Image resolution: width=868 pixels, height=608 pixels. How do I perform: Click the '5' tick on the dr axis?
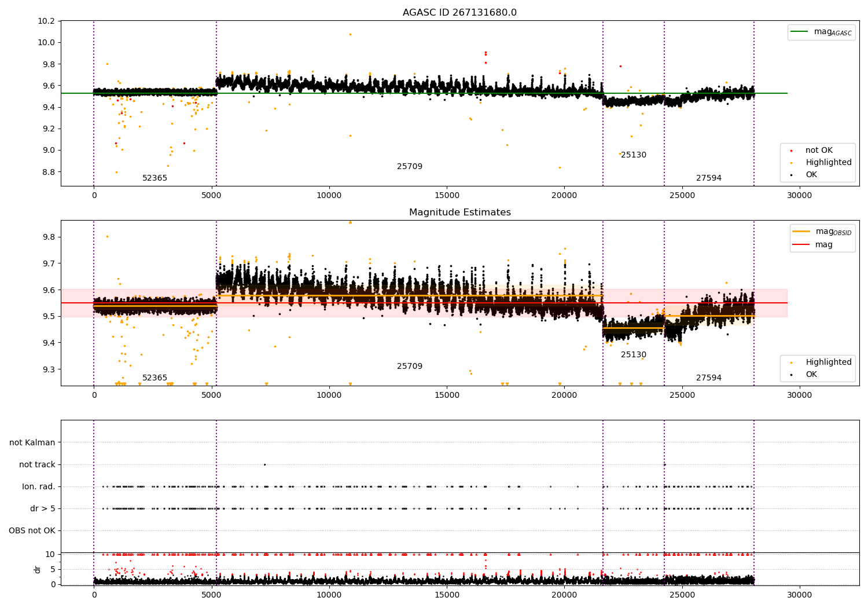click(x=53, y=569)
